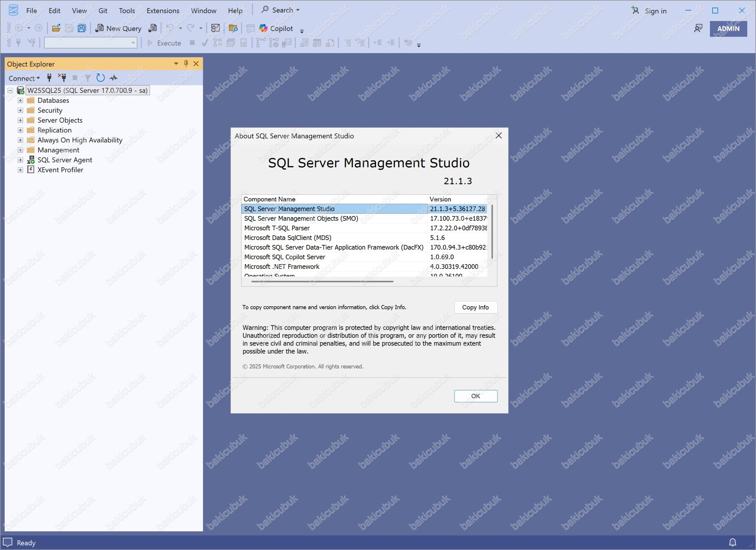Click the Display Estimated Execution Plan icon
Image resolution: width=756 pixels, height=550 pixels.
point(218,43)
